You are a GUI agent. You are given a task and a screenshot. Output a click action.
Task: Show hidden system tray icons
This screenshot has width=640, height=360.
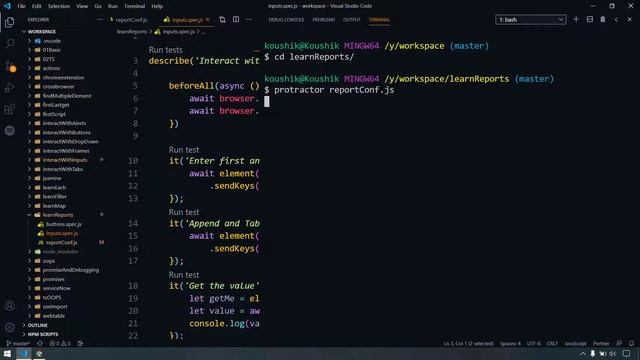tap(583, 353)
